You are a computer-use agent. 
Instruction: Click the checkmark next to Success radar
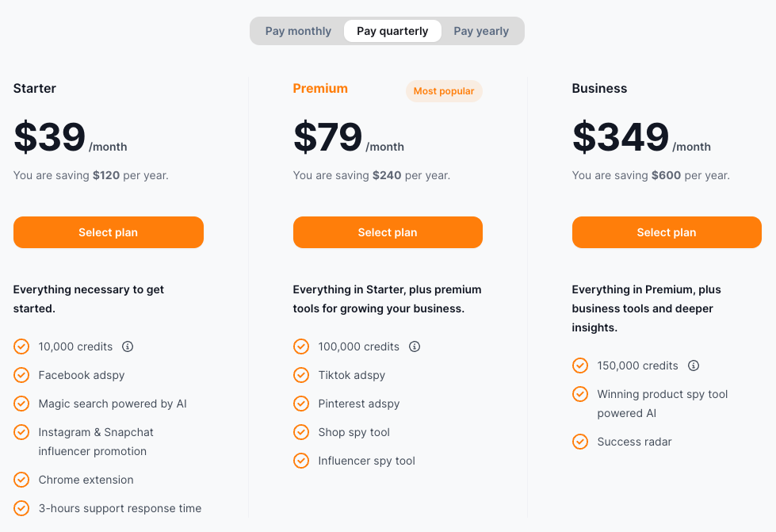click(x=580, y=442)
